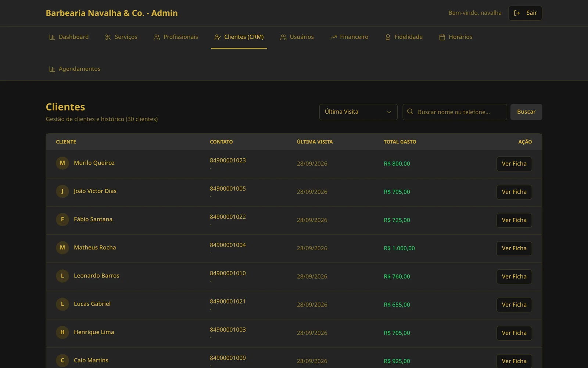The height and width of the screenshot is (368, 588).
Task: Click the ÚLTIMA VISITA column header
Action: tap(315, 142)
